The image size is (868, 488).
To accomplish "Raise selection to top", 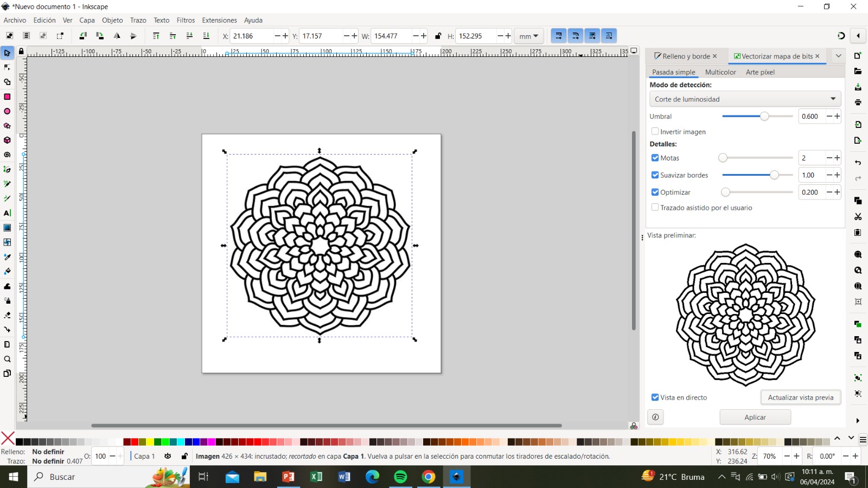I will tap(156, 36).
